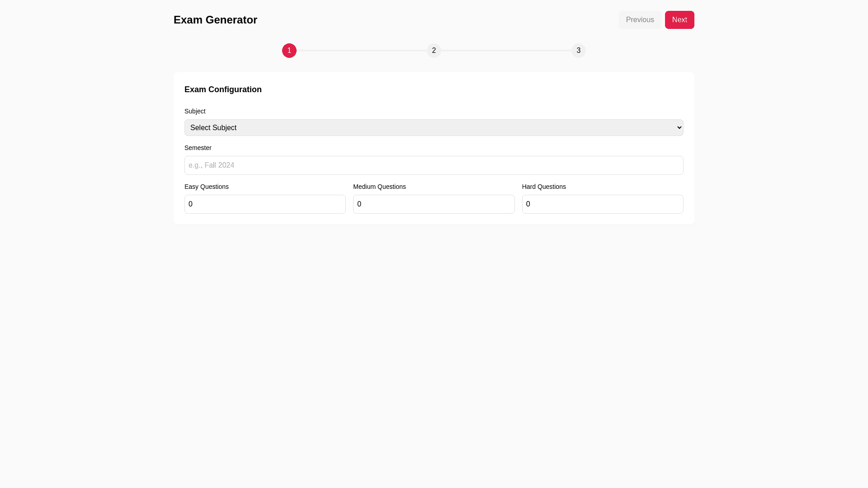
Task: Click the disabled Previous button
Action: (640, 20)
